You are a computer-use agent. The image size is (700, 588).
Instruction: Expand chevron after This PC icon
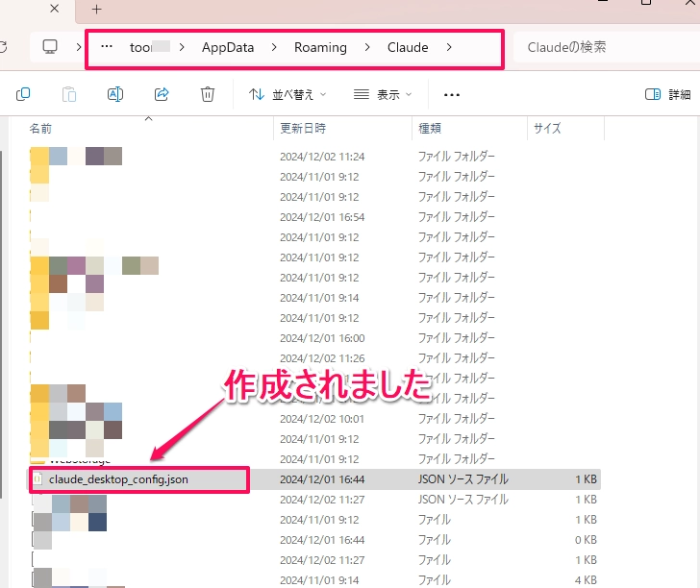[79, 47]
